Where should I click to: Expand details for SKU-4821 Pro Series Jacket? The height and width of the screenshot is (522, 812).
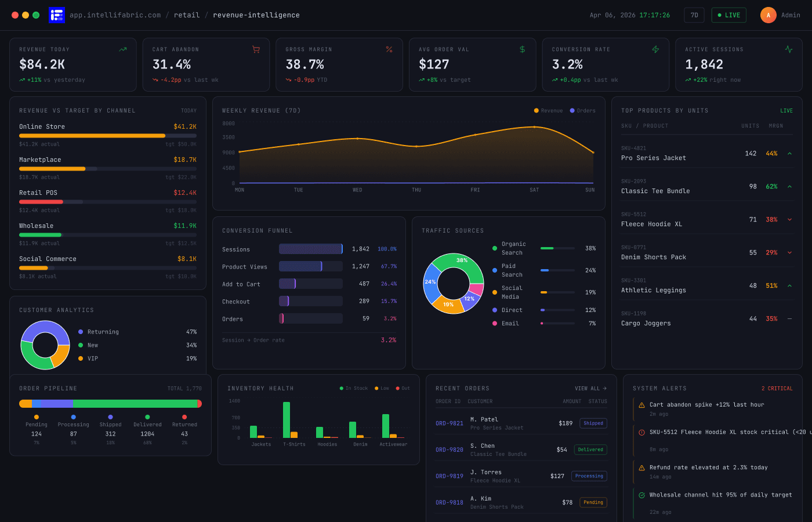pos(789,154)
